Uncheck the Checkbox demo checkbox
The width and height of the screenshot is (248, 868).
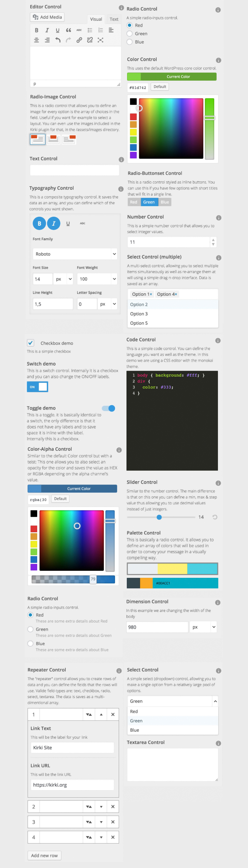pos(31,343)
